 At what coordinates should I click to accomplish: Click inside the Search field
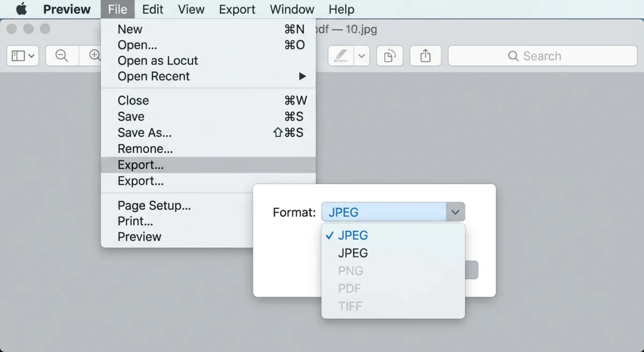pos(543,56)
